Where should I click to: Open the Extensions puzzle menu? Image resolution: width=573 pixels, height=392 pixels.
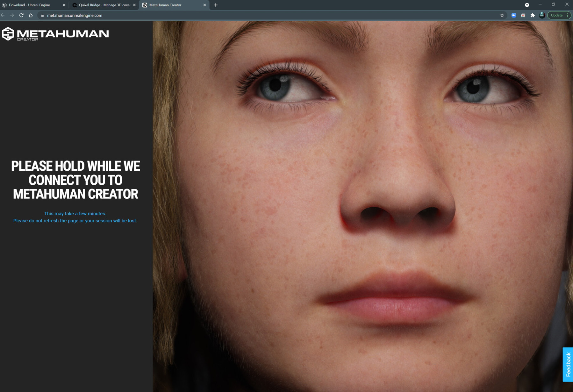pos(533,15)
